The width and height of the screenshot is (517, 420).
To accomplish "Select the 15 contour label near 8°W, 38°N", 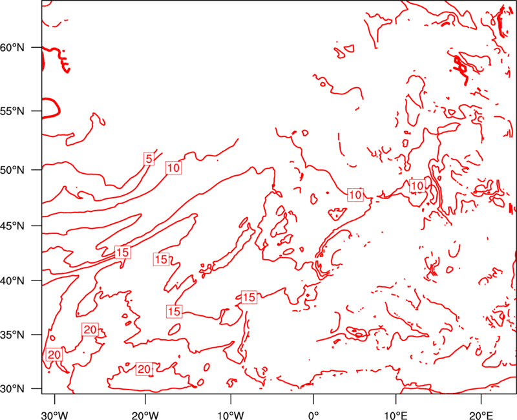I will [249, 297].
